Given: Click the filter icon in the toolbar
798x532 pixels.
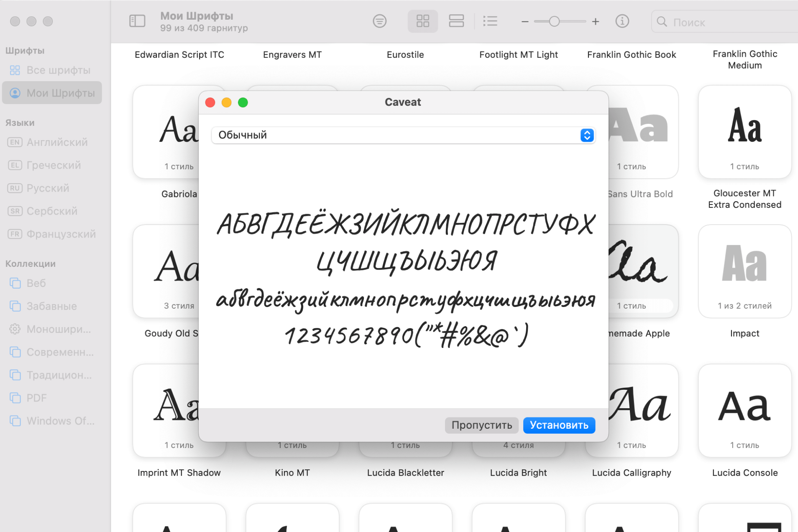Looking at the screenshot, I should (379, 21).
